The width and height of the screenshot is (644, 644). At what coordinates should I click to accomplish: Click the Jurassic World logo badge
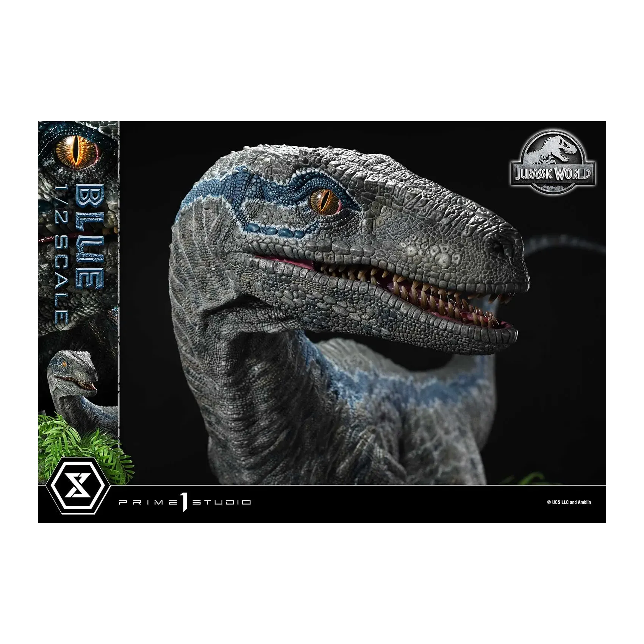pos(552,163)
